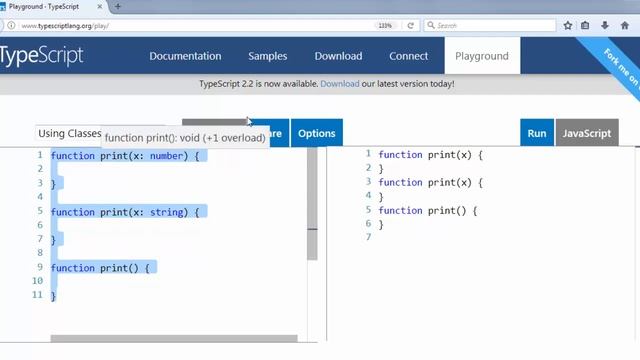Open the Using Classes sample dropdown
Screen dimensions: 640x360
[x=69, y=133]
